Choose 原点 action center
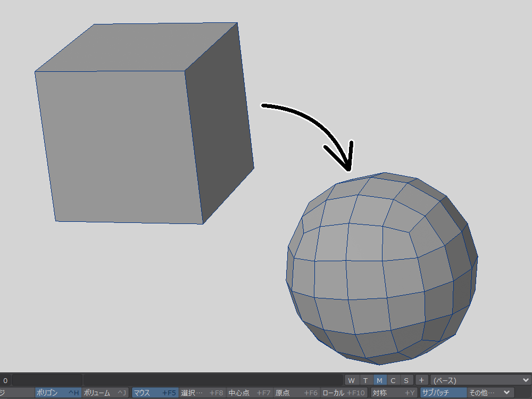The image size is (532, 399). tap(296, 393)
